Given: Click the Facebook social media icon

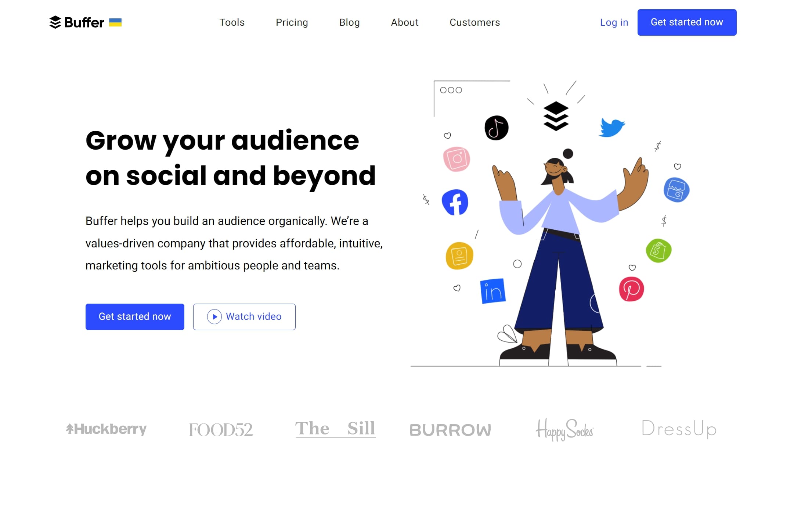Looking at the screenshot, I should (x=455, y=202).
